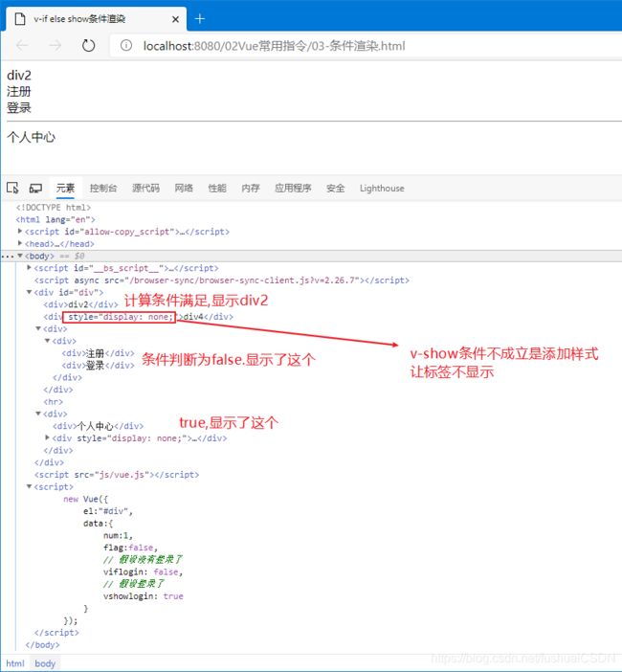Viewport: 622px width, 672px height.
Task: Expand the allow-copy_script script node
Action: 20,231
